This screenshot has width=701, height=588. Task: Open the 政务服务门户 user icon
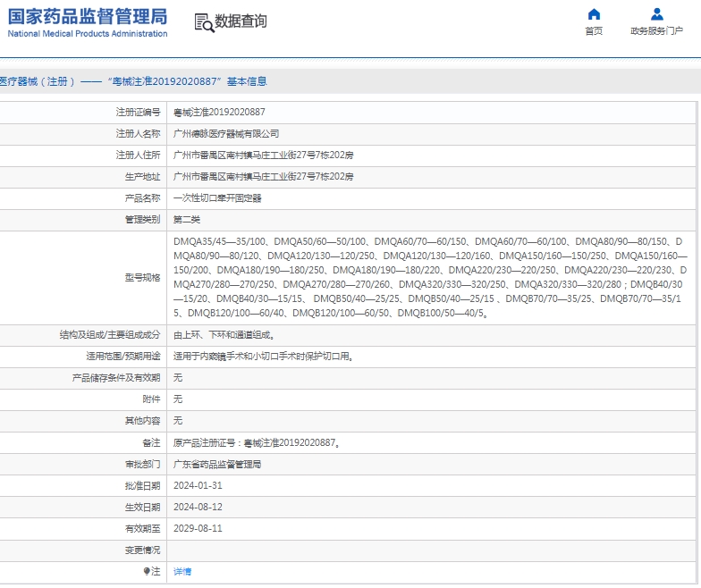click(x=656, y=14)
